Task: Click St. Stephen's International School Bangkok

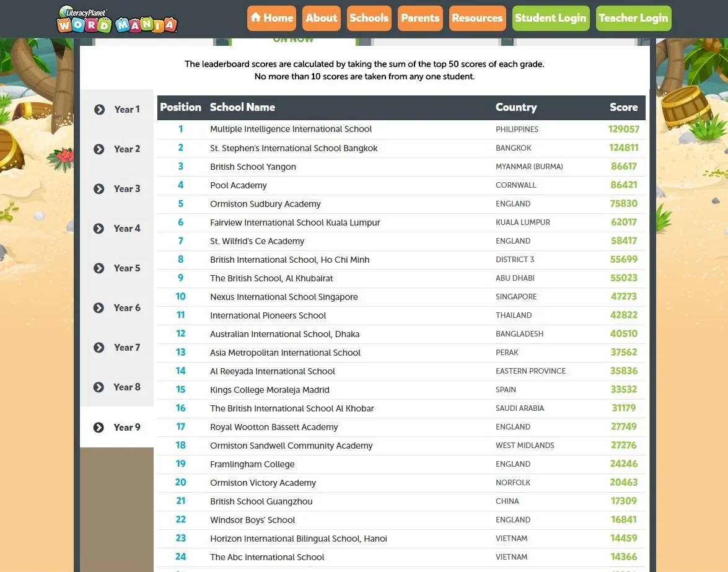Action: [x=294, y=148]
